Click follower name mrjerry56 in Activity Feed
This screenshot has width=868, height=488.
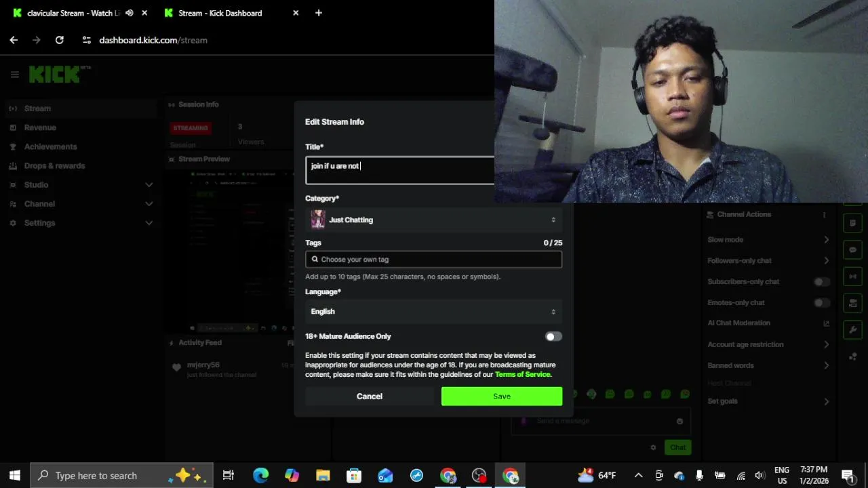(203, 365)
